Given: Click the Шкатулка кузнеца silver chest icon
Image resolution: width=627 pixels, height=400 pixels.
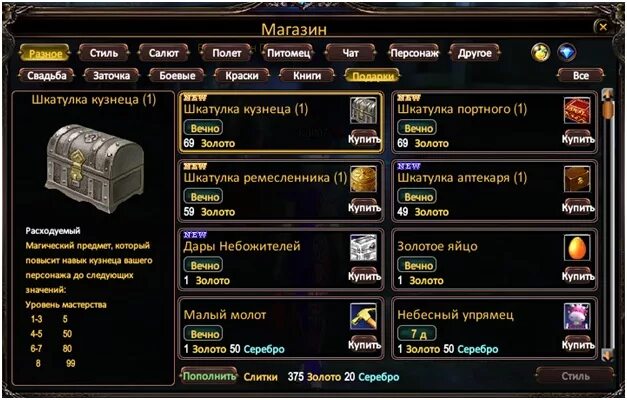Looking at the screenshot, I should [363, 110].
